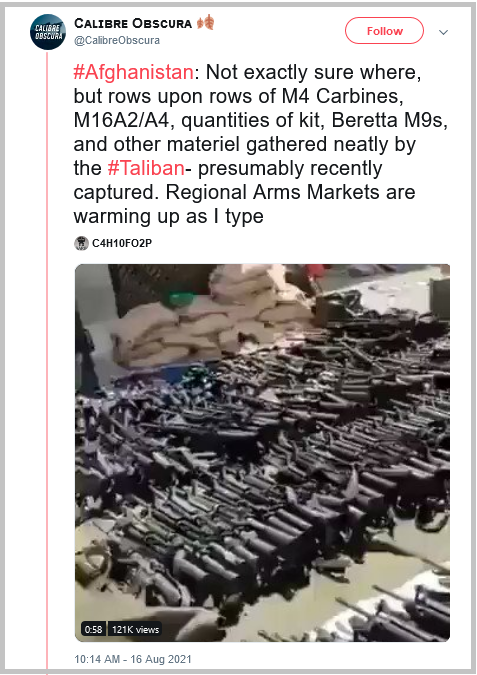The height and width of the screenshot is (675, 477).
Task: Play the embedded weapons video
Action: click(262, 452)
